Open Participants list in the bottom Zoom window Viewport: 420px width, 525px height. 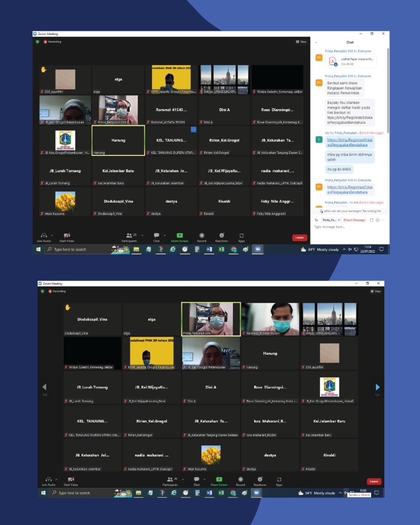coord(170,481)
